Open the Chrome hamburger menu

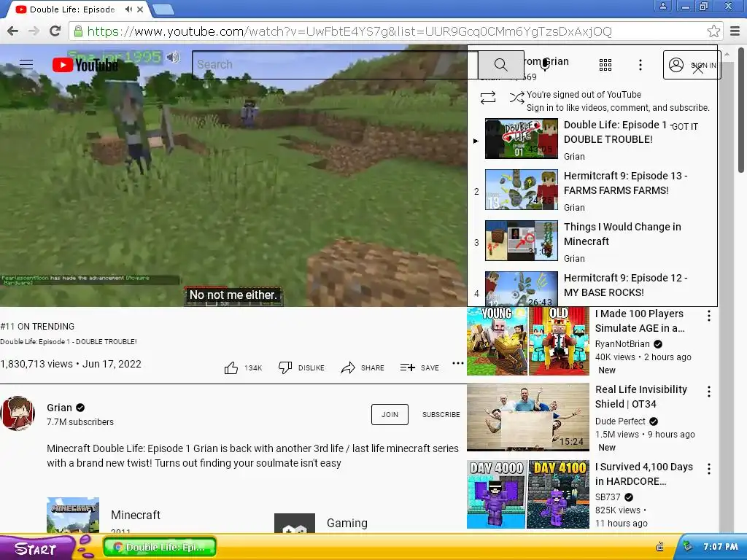tap(735, 31)
